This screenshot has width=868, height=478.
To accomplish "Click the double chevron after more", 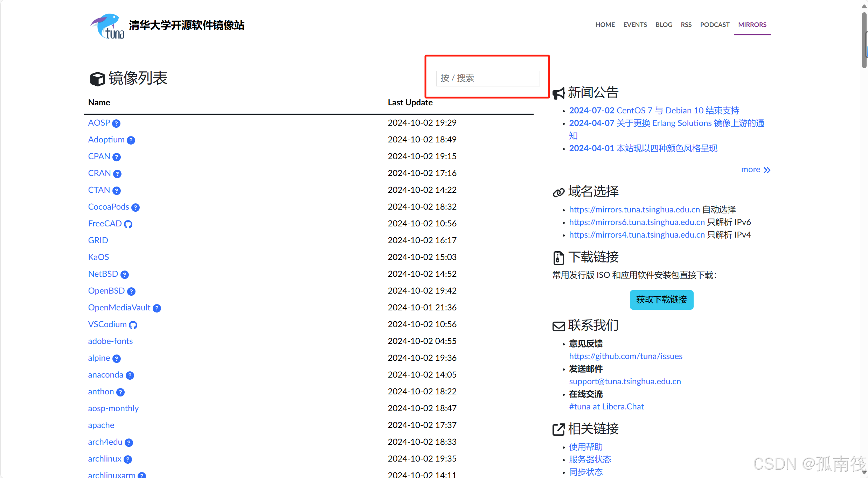I will pyautogui.click(x=767, y=170).
